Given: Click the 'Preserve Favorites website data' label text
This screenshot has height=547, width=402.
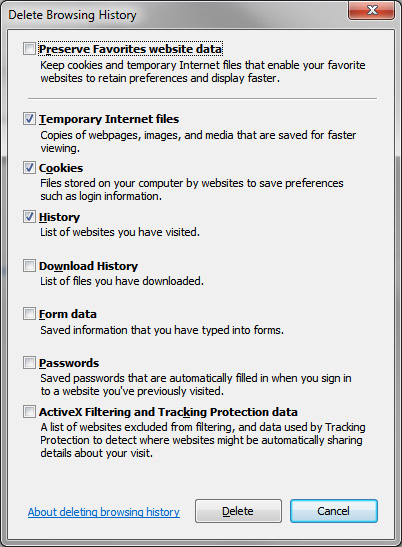Looking at the screenshot, I should [x=131, y=49].
